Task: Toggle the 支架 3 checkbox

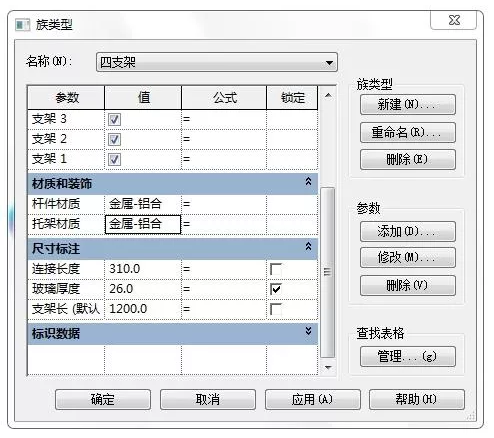Action: click(114, 119)
